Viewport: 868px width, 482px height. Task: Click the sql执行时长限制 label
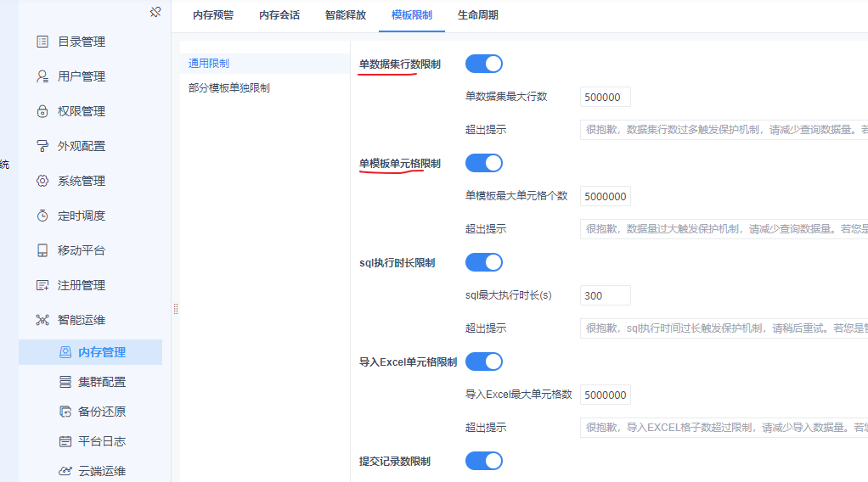pyautogui.click(x=397, y=263)
